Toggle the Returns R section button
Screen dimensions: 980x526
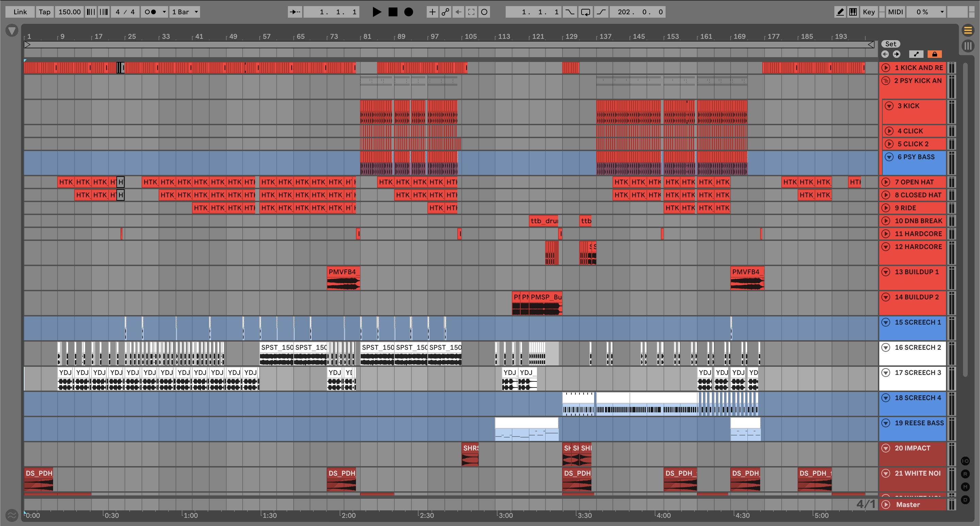pos(966,474)
